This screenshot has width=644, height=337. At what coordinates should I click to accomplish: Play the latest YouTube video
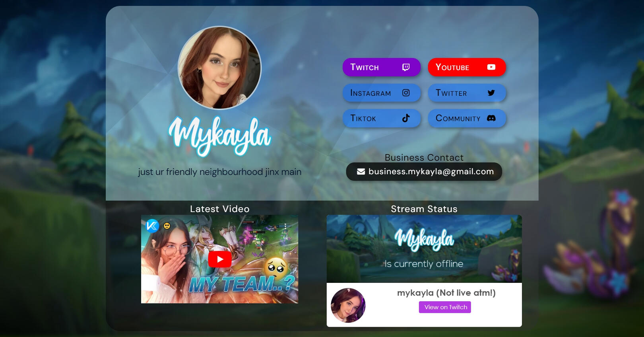(219, 259)
